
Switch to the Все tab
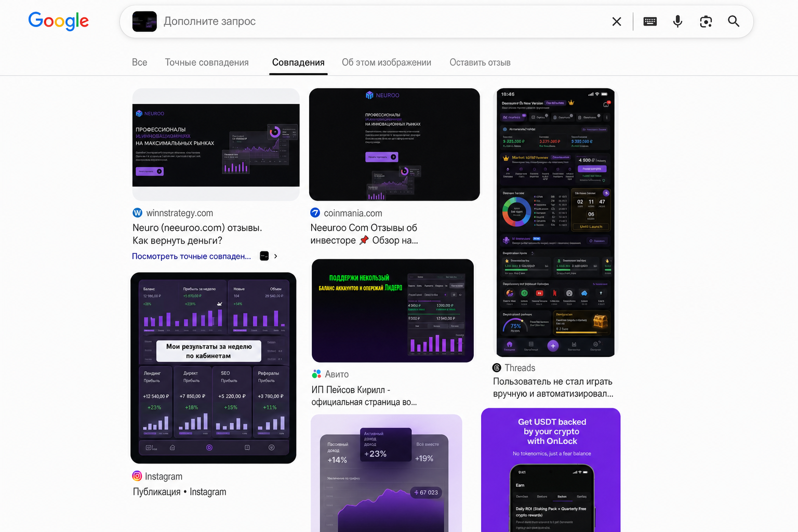click(x=139, y=62)
